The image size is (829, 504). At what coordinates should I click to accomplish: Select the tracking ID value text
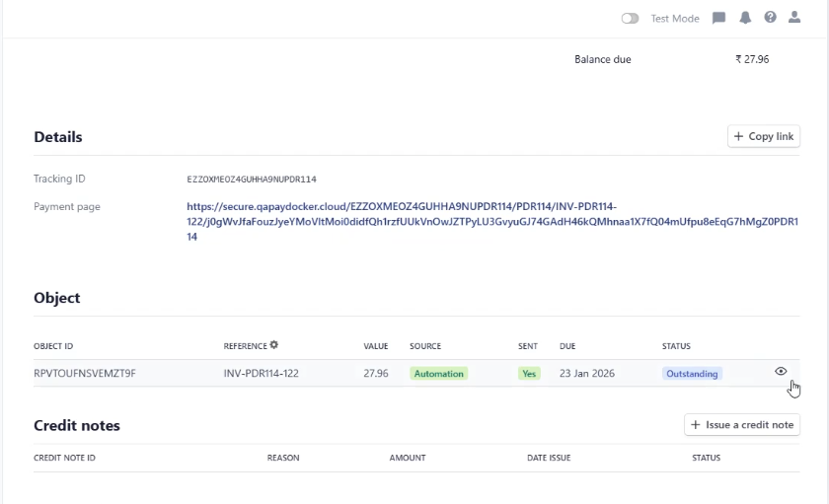point(251,180)
